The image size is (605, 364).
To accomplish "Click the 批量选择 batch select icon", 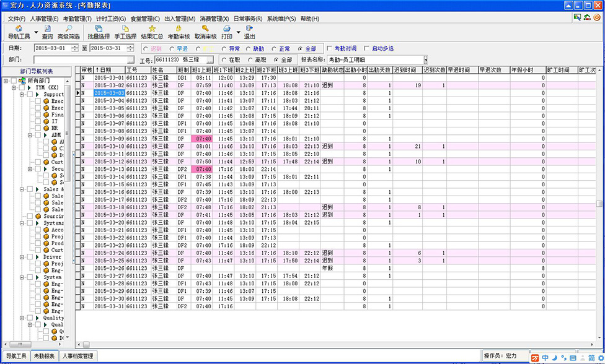I will [99, 32].
